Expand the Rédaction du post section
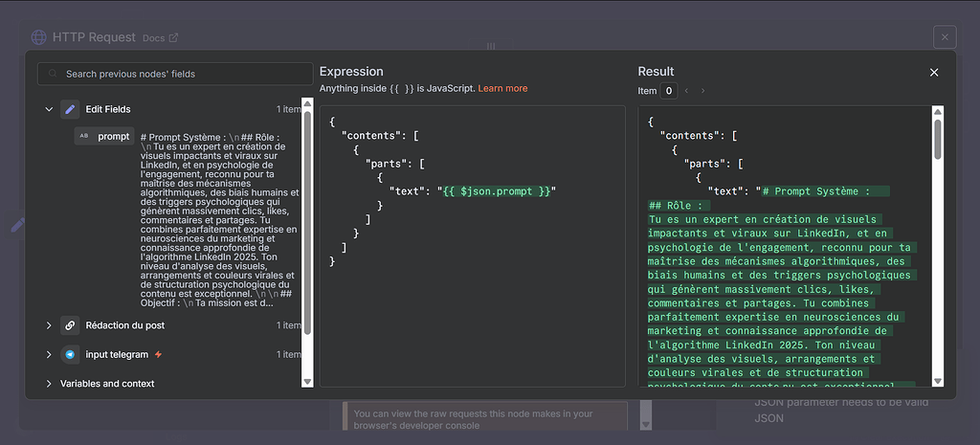The image size is (980, 445). pyautogui.click(x=49, y=325)
